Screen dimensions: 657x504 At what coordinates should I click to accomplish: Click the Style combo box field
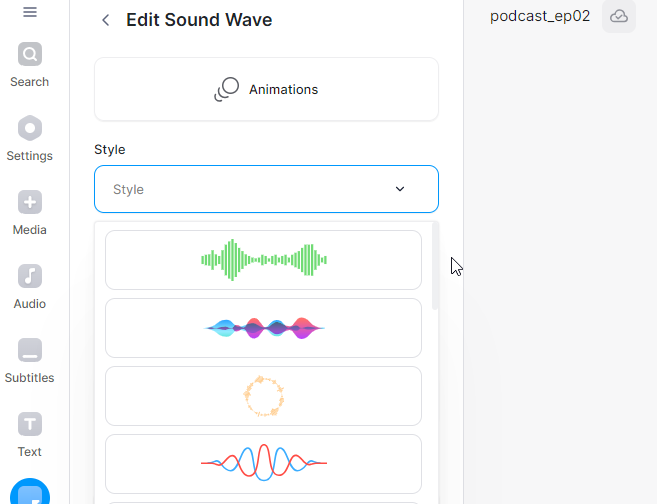[x=266, y=189]
